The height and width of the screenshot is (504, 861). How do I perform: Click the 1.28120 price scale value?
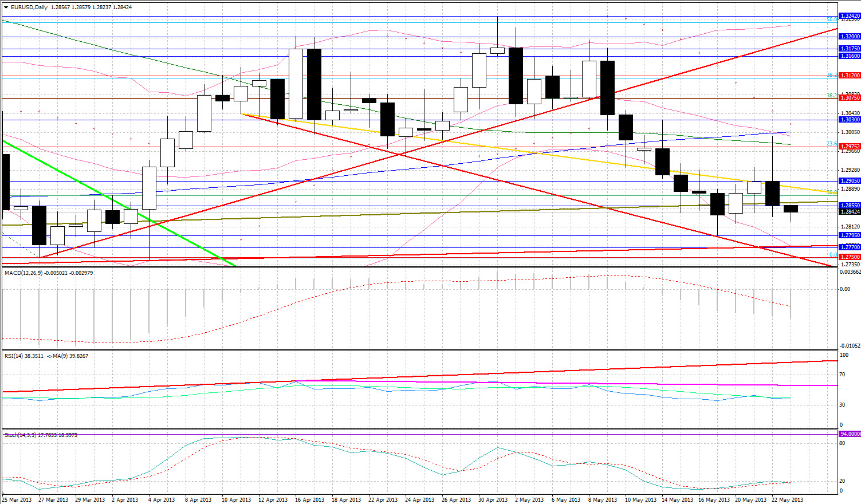pos(850,226)
